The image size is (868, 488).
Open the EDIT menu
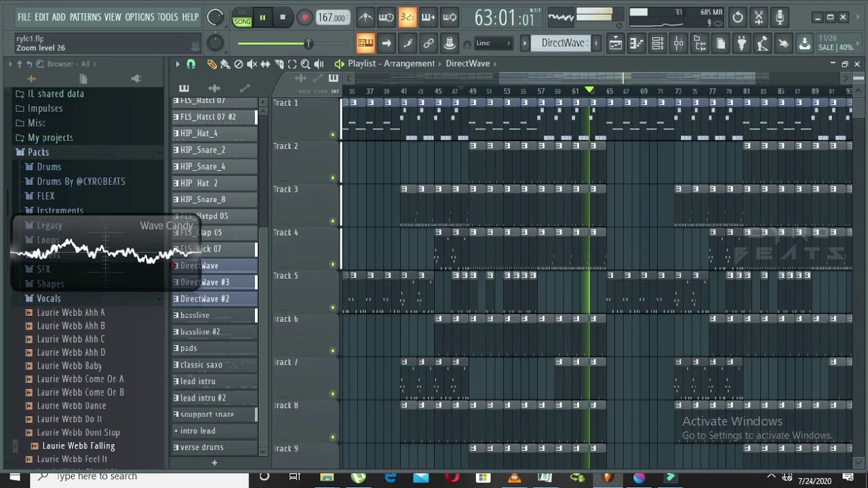(x=41, y=17)
